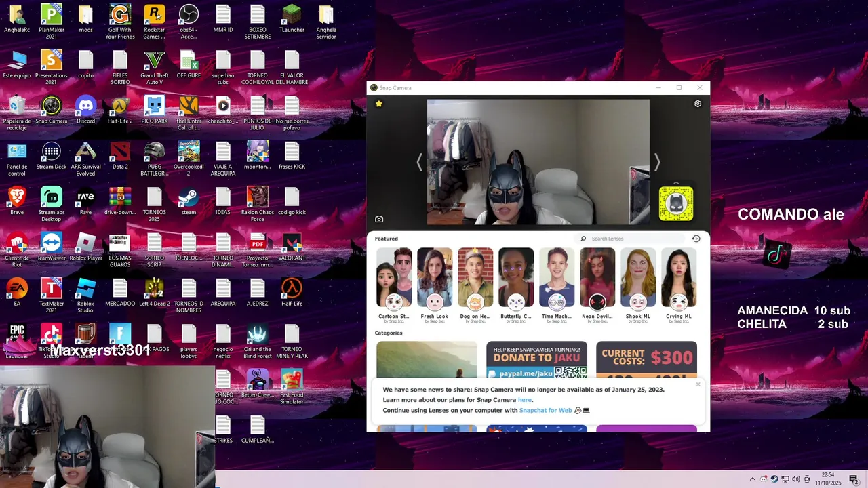Click the Current Costs $300 banner

click(x=646, y=360)
